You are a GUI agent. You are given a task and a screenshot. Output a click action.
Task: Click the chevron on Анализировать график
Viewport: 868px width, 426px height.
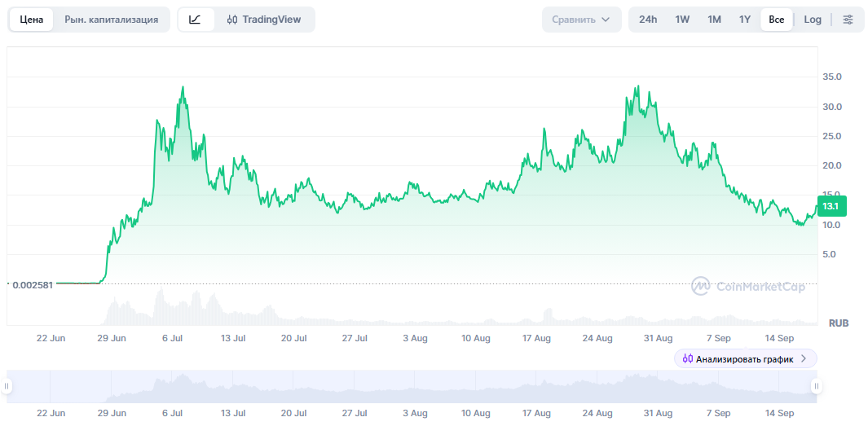click(x=804, y=359)
